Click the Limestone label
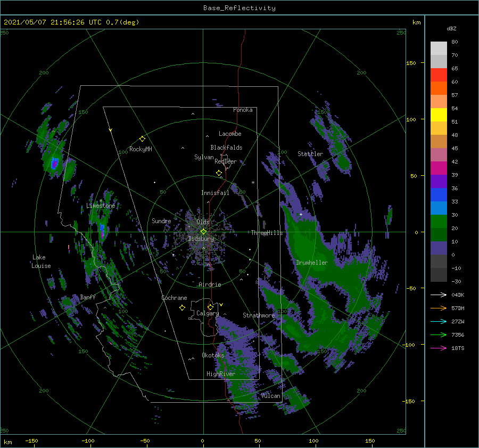The width and height of the screenshot is (479, 448). pyautogui.click(x=101, y=206)
